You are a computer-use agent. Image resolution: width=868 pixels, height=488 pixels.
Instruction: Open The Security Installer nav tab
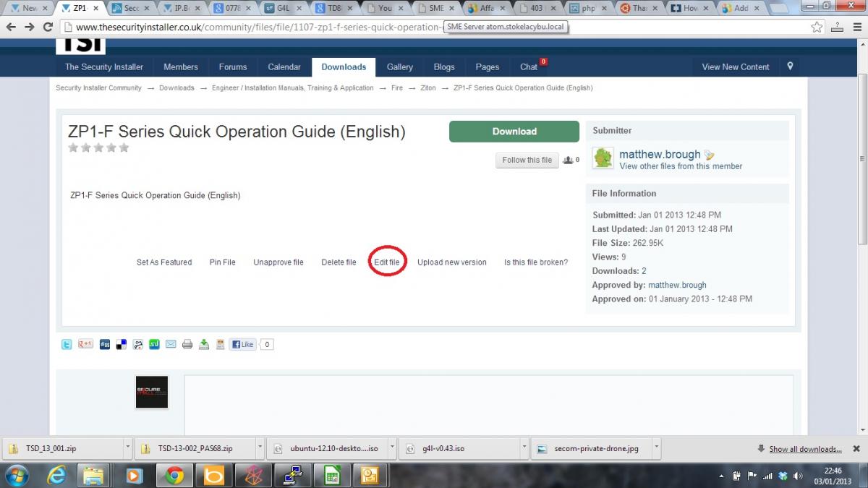(104, 67)
